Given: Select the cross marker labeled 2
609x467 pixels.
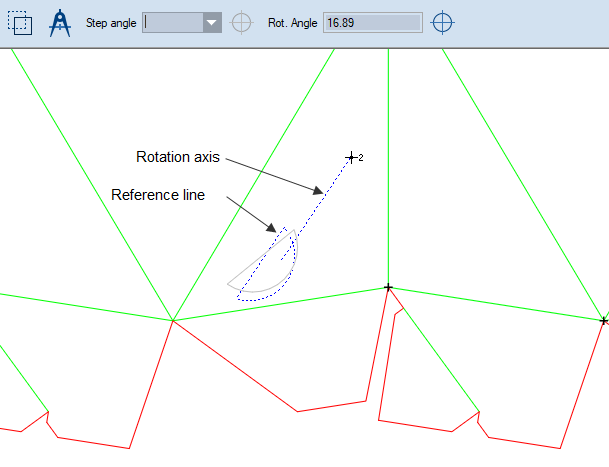Looking at the screenshot, I should pyautogui.click(x=351, y=158).
